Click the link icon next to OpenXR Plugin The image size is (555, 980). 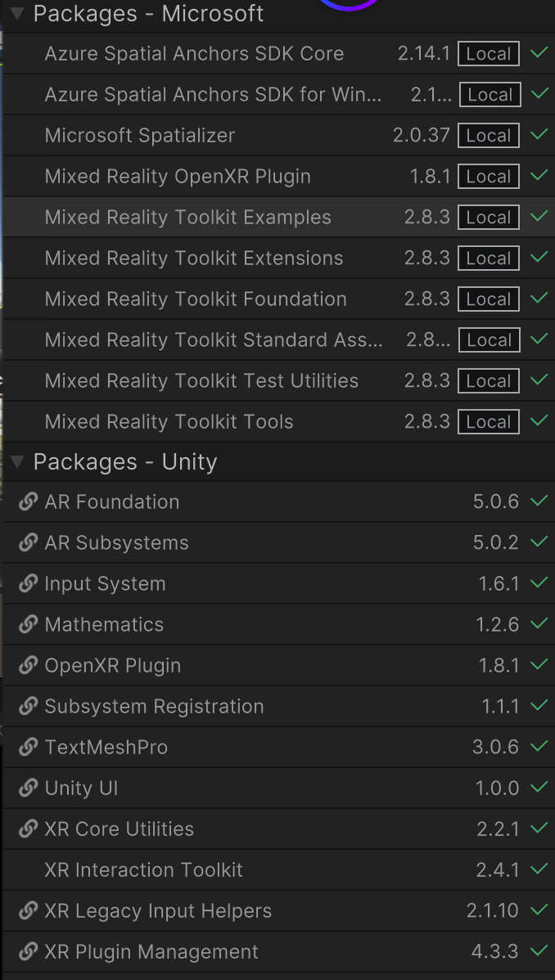tap(27, 665)
